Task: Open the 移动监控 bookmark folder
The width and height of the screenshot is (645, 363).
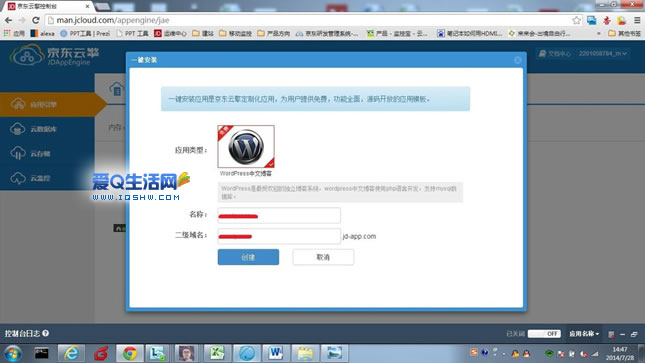Action: click(x=235, y=33)
